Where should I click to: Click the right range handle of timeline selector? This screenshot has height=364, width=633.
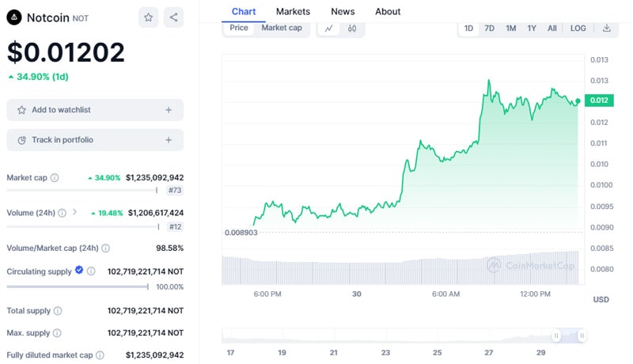pos(582,336)
